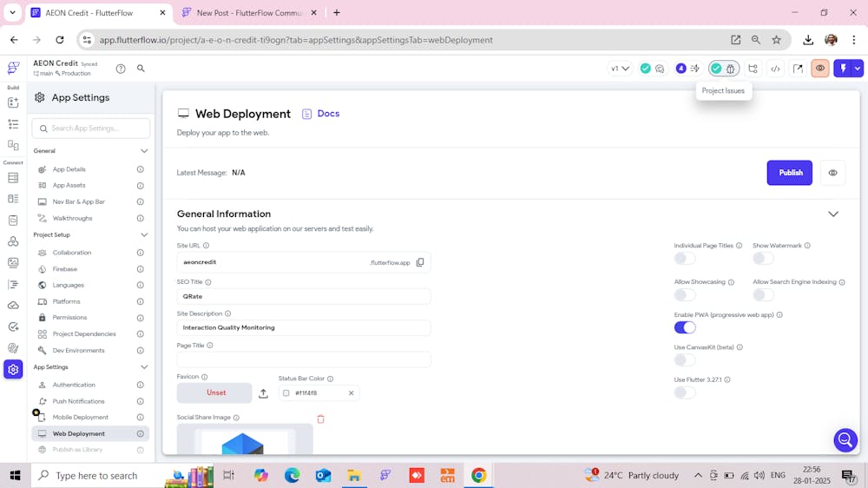Disable Enable PWA switch
Image resolution: width=868 pixels, height=488 pixels.
[x=685, y=327]
